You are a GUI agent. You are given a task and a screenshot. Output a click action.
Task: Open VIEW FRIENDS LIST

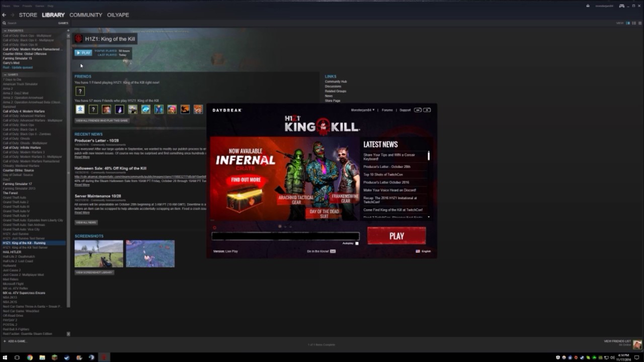pos(617,341)
